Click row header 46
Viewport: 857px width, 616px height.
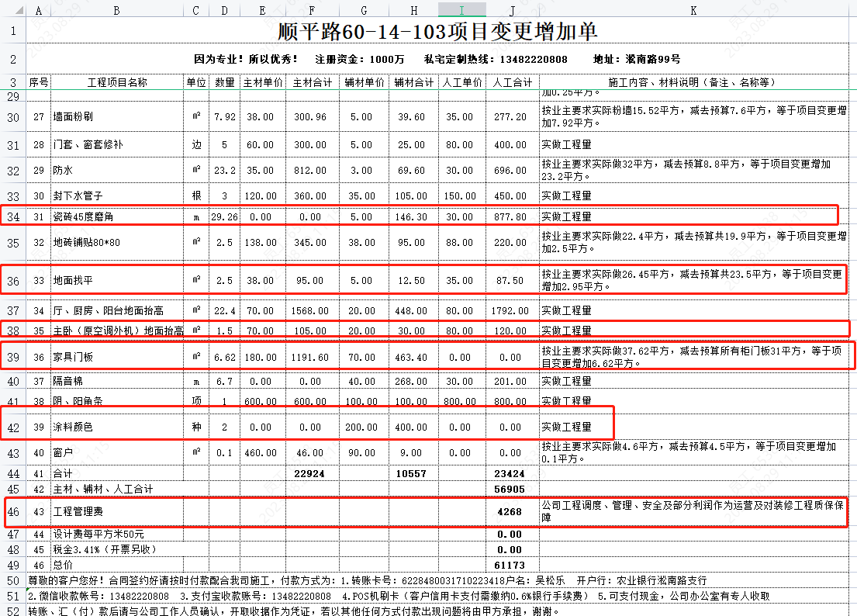pos(13,512)
